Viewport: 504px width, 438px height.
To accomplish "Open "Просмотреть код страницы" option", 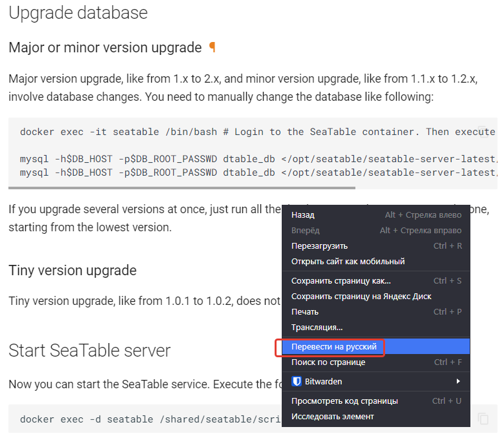I will click(x=344, y=401).
